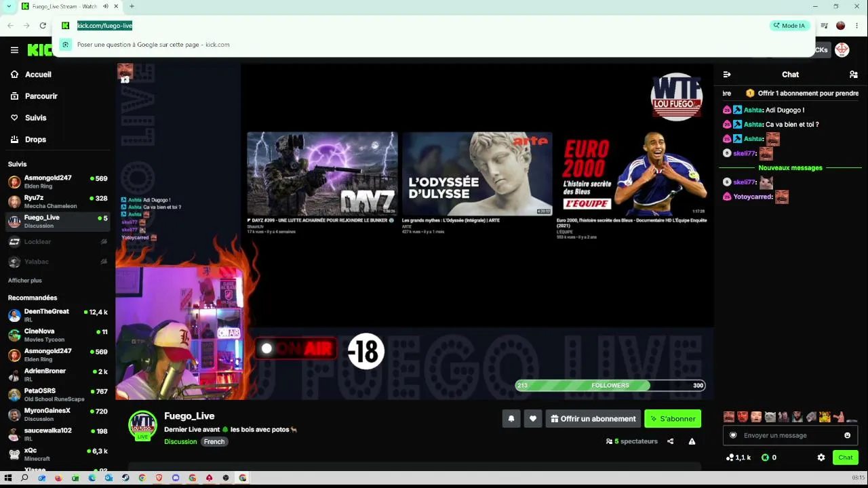Reload the page in Chrome

43,26
